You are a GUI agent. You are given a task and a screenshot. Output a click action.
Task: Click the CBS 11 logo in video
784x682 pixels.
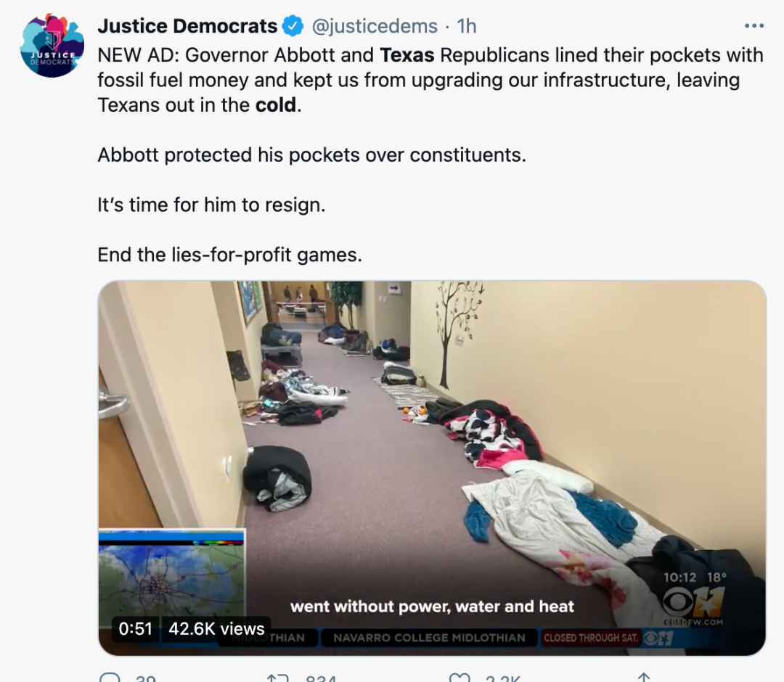[x=693, y=601]
